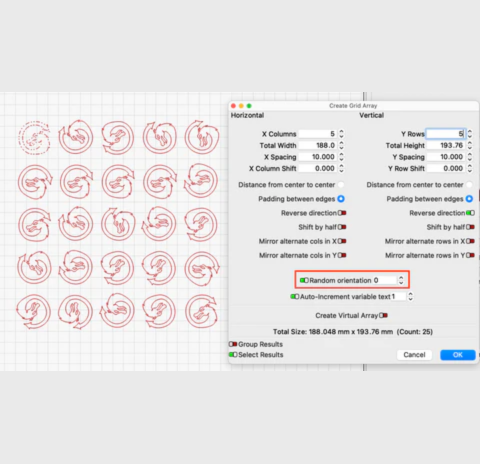Toggle the Create Virtual Array switch
The height and width of the screenshot is (464, 480).
coord(383,315)
